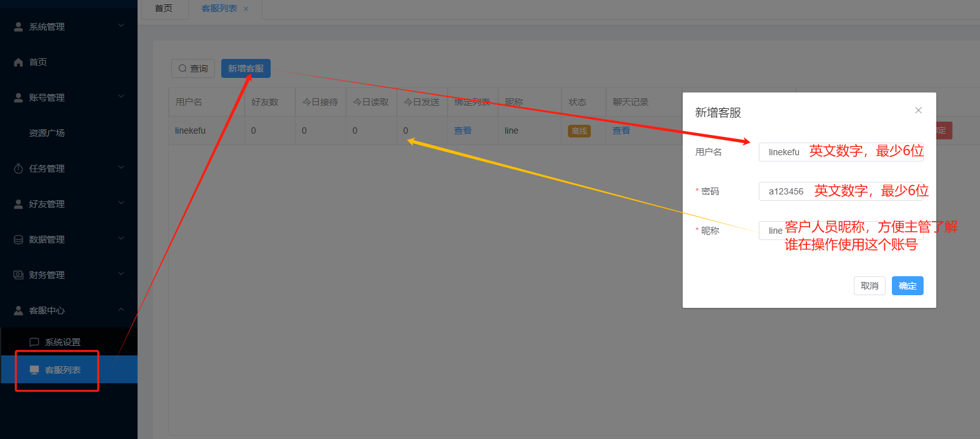Click the 确定 button in dialog
This screenshot has width=980, height=439.
click(x=907, y=286)
